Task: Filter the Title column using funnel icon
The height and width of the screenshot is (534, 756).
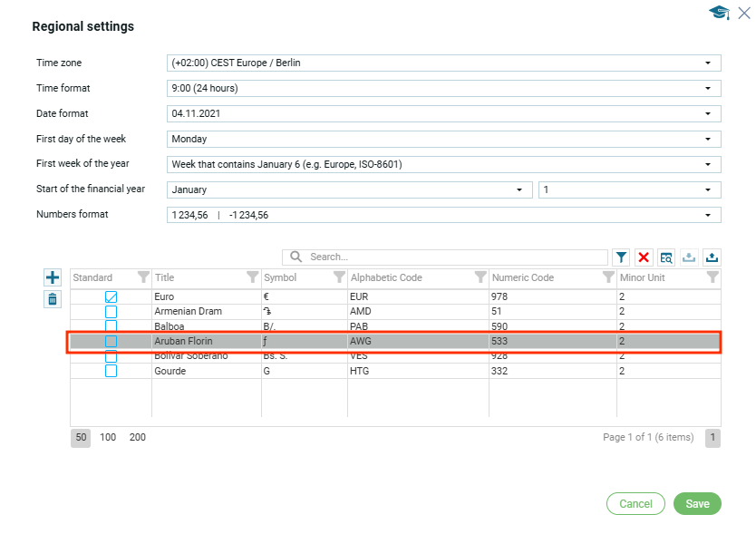Action: (x=253, y=277)
